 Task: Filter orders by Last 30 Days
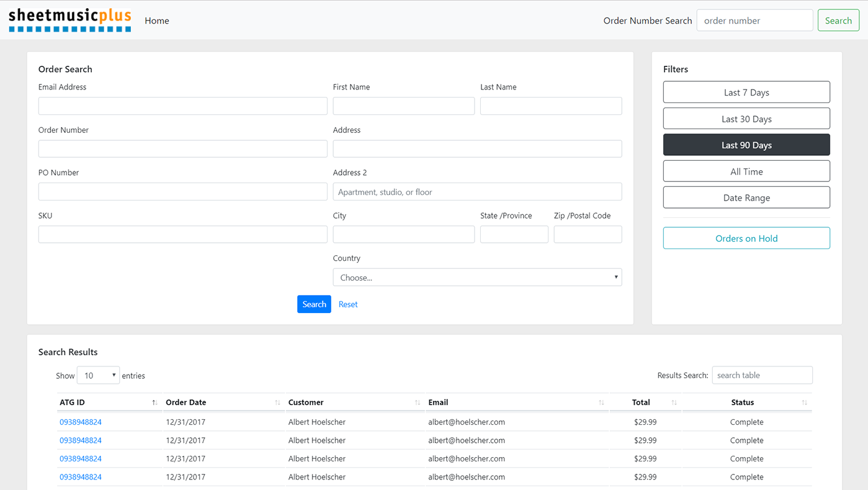(x=746, y=119)
